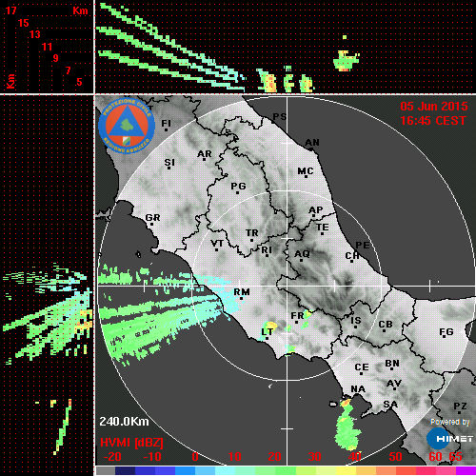
Task: Click the '65' dBZ scale value
Action: tap(456, 457)
